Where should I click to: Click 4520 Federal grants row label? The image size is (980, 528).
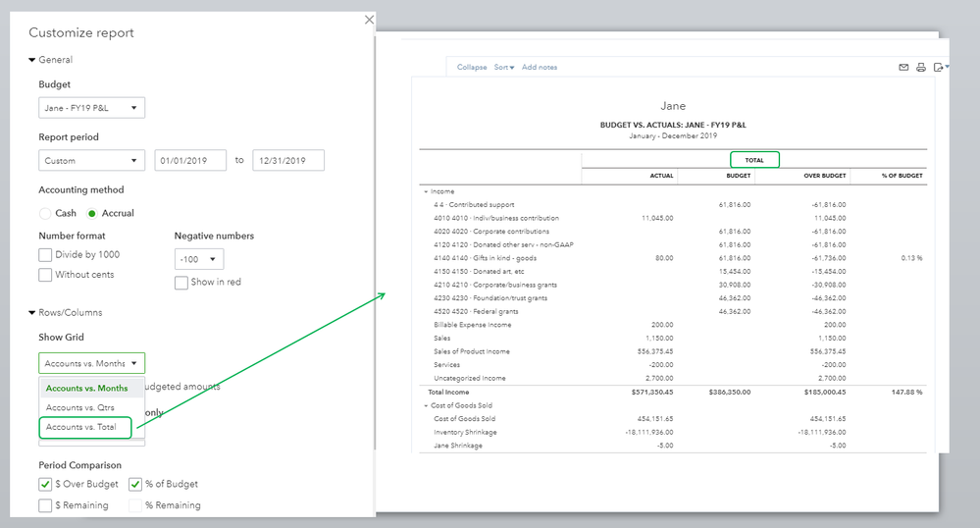(x=476, y=311)
